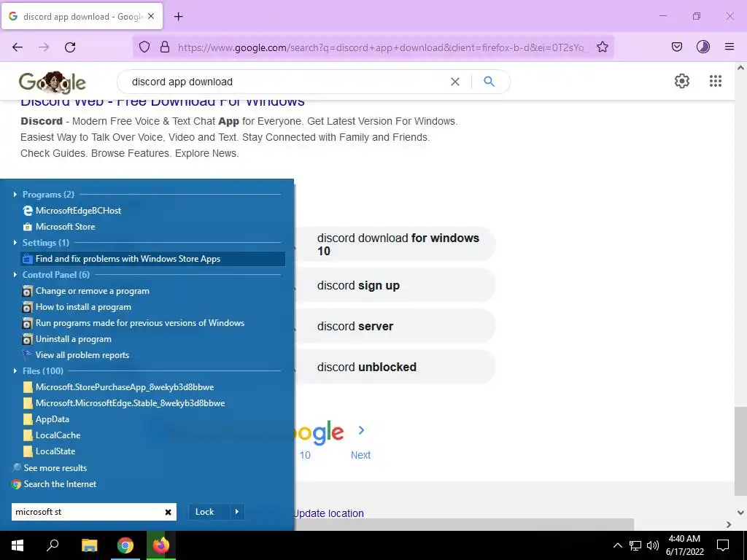
Task: Open taskbar search magnifier
Action: [x=53, y=545]
